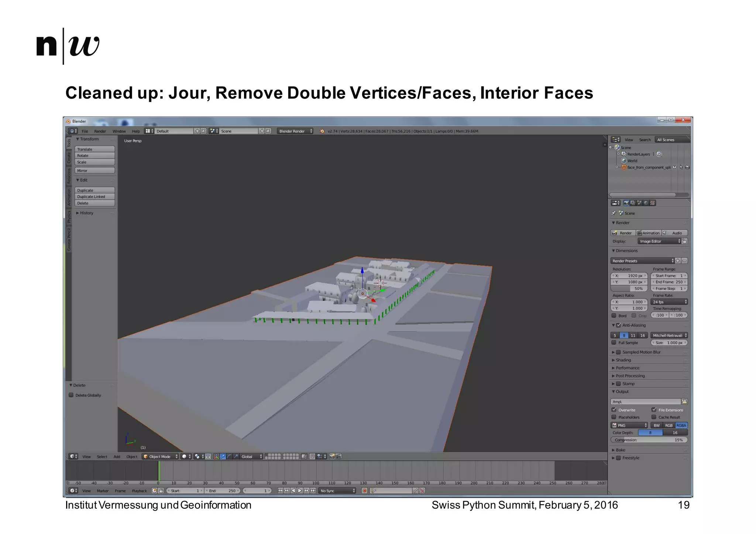Click the output folder browse icon
The width and height of the screenshot is (756, 534).
click(684, 402)
